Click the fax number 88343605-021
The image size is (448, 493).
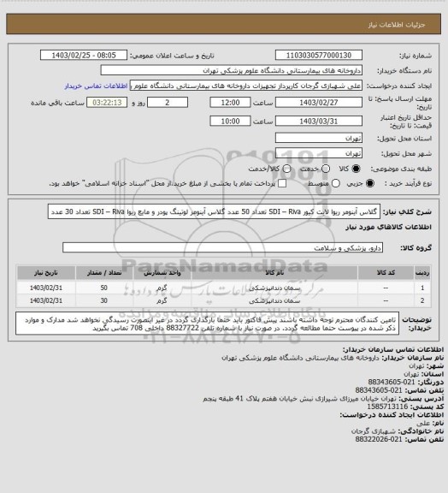coord(391,382)
